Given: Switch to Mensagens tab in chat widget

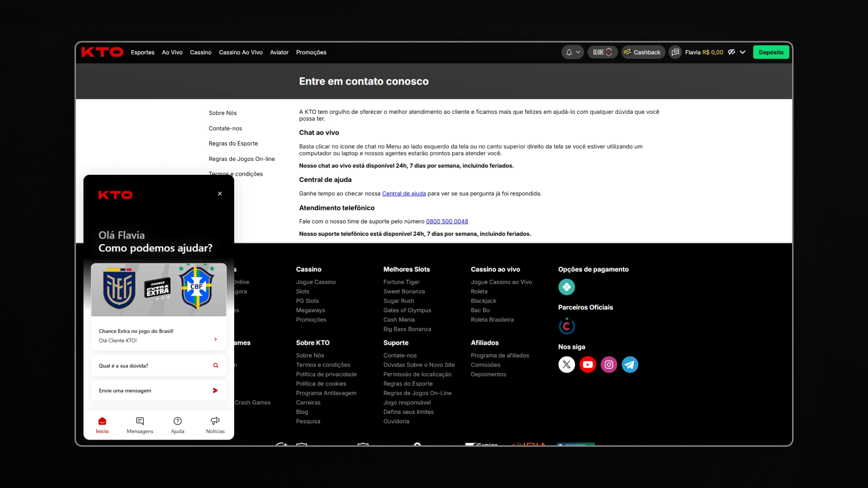Looking at the screenshot, I should pyautogui.click(x=140, y=425).
